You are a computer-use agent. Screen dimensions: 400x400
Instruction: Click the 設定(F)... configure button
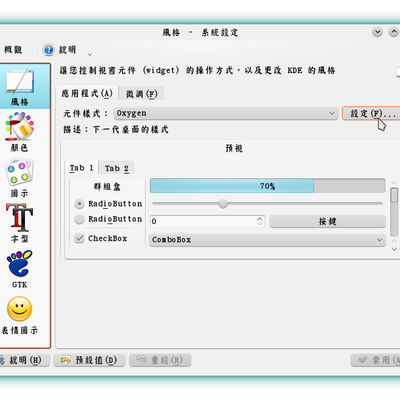pyautogui.click(x=371, y=113)
